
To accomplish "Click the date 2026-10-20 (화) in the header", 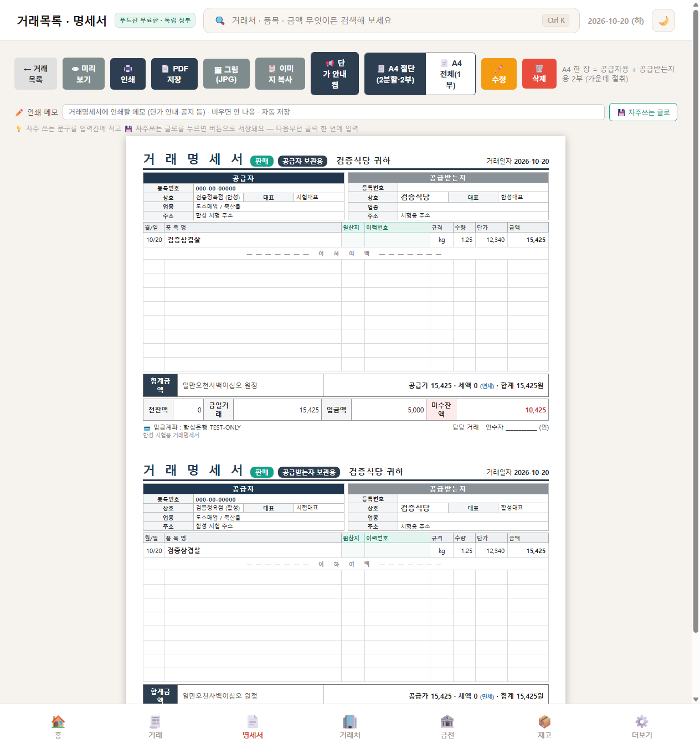I will click(616, 21).
